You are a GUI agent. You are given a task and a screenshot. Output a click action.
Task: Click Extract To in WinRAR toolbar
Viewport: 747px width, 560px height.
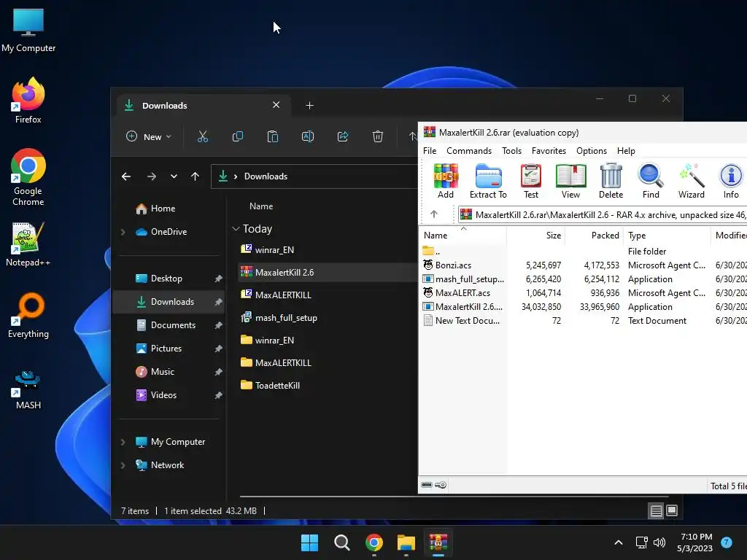pyautogui.click(x=488, y=181)
